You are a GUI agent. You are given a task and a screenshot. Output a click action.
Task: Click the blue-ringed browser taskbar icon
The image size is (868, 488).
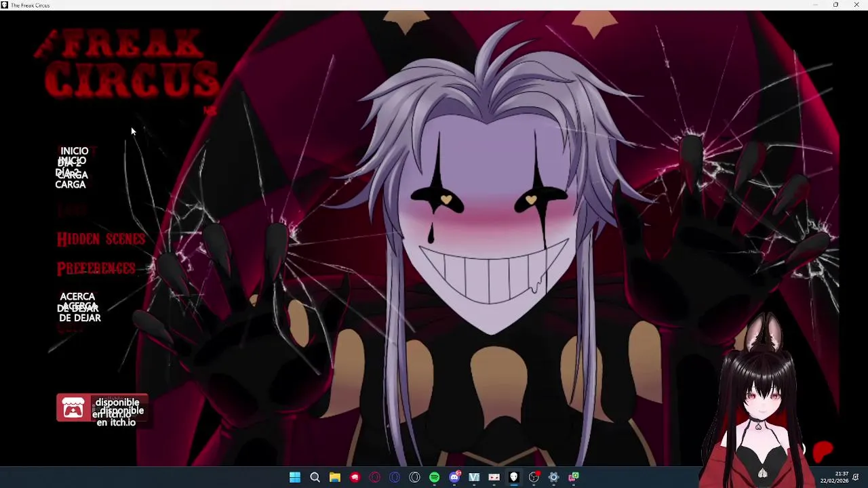point(395,477)
